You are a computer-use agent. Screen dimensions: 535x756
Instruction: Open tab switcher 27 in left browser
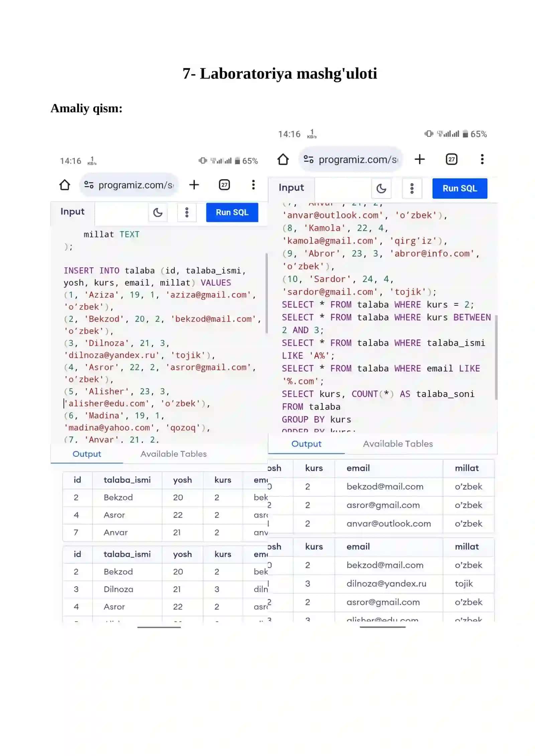coord(224,185)
